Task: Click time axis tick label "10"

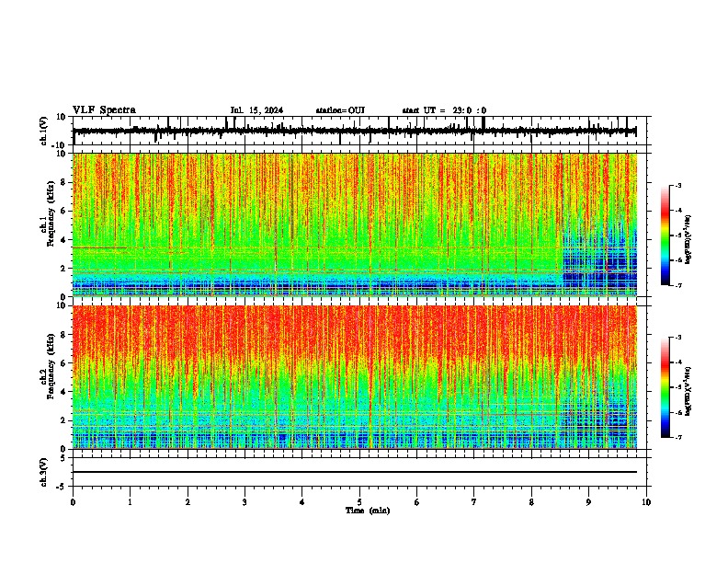Action: point(646,502)
